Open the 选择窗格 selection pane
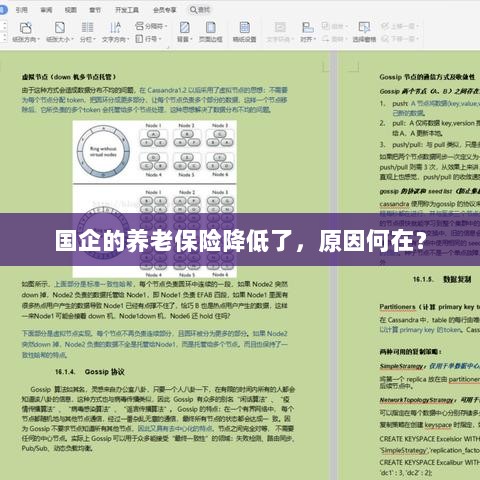 coord(364,32)
